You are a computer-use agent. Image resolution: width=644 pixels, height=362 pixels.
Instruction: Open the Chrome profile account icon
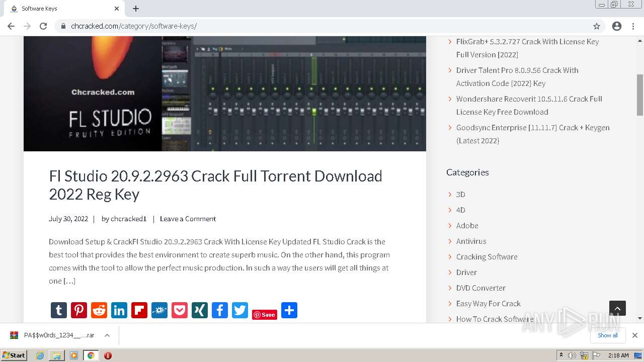coord(617,26)
